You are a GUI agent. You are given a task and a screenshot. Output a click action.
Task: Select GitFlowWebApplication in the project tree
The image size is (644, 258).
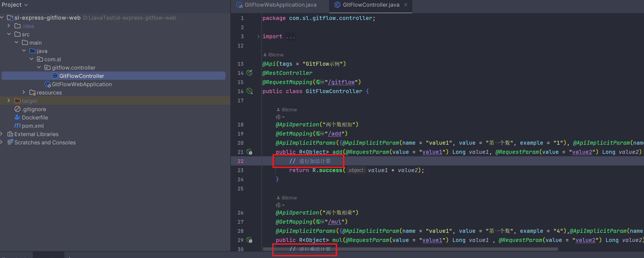[x=82, y=84]
